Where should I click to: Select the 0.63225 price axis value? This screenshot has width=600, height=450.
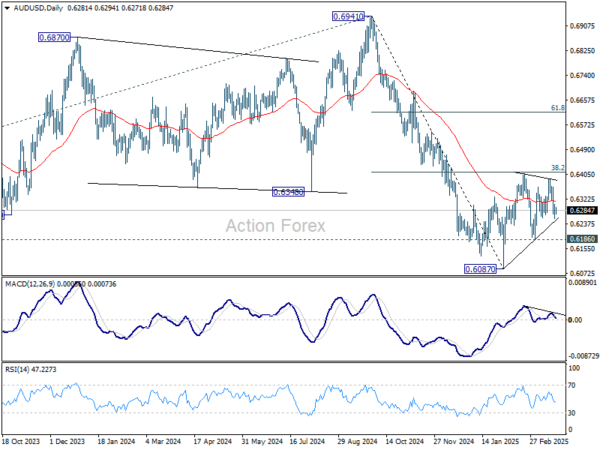pos(582,199)
